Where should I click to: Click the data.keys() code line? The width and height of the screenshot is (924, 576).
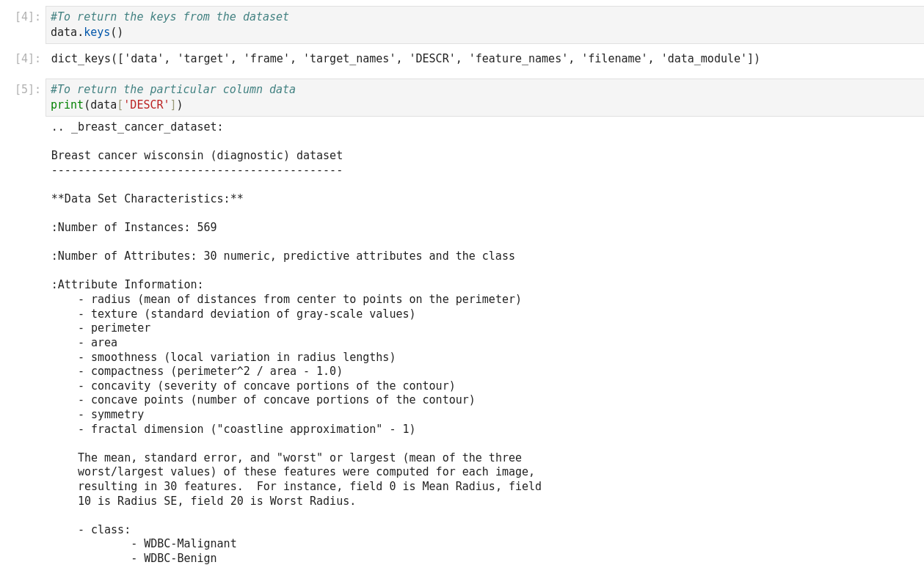(x=87, y=32)
